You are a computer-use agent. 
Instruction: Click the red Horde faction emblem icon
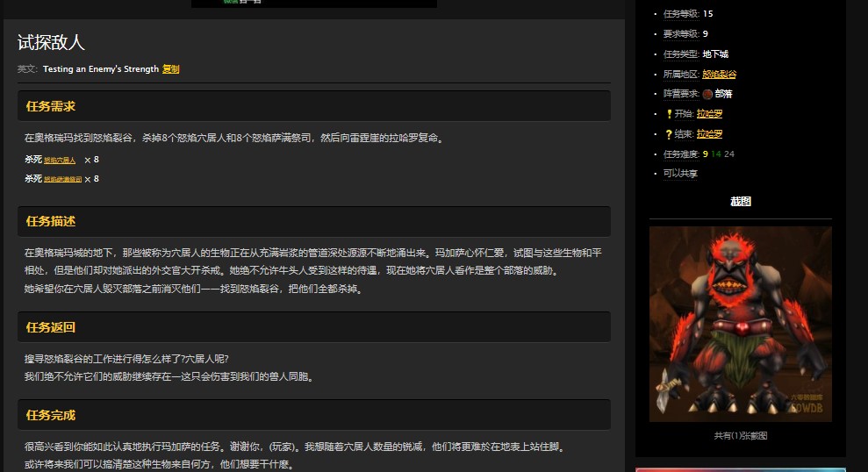point(707,94)
